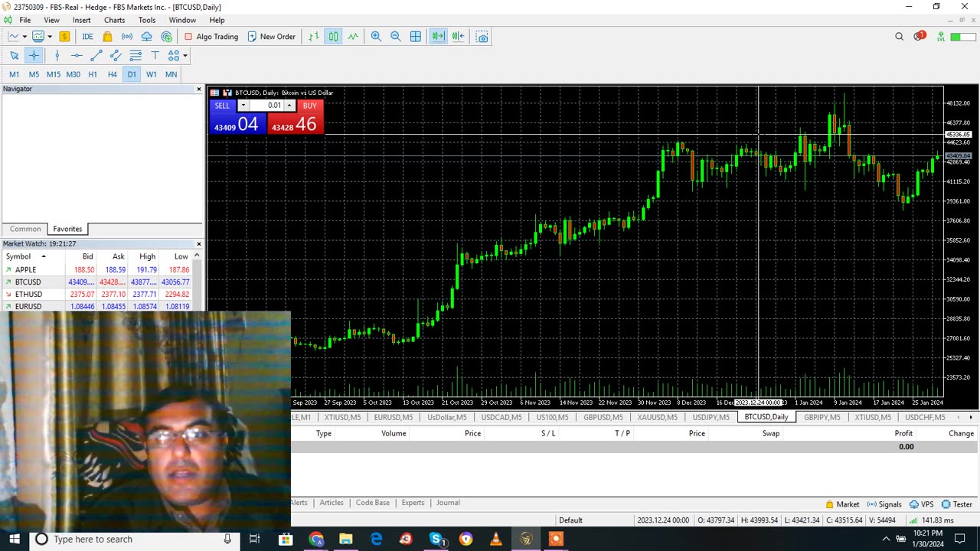The image size is (980, 551).
Task: Close the Market Watch panel
Action: (x=198, y=244)
